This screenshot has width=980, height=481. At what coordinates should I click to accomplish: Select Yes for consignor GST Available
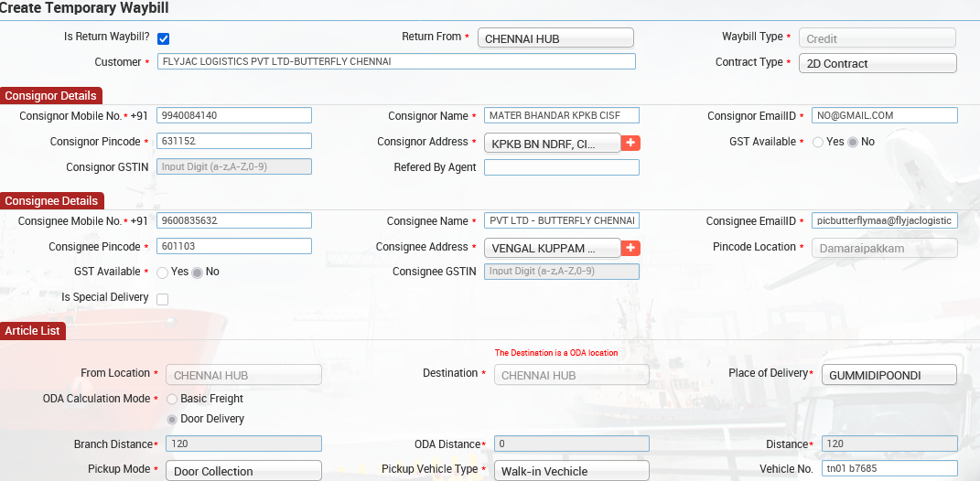point(818,143)
